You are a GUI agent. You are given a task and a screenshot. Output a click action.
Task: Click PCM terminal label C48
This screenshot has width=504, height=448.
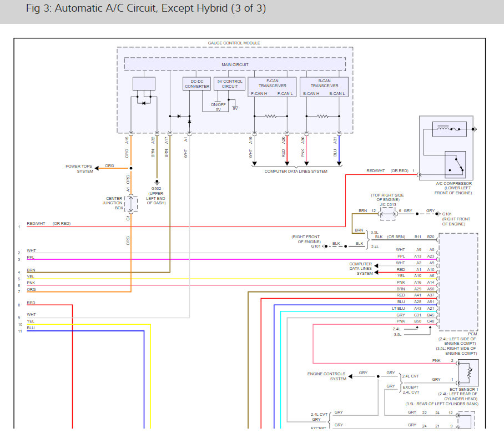point(430,321)
